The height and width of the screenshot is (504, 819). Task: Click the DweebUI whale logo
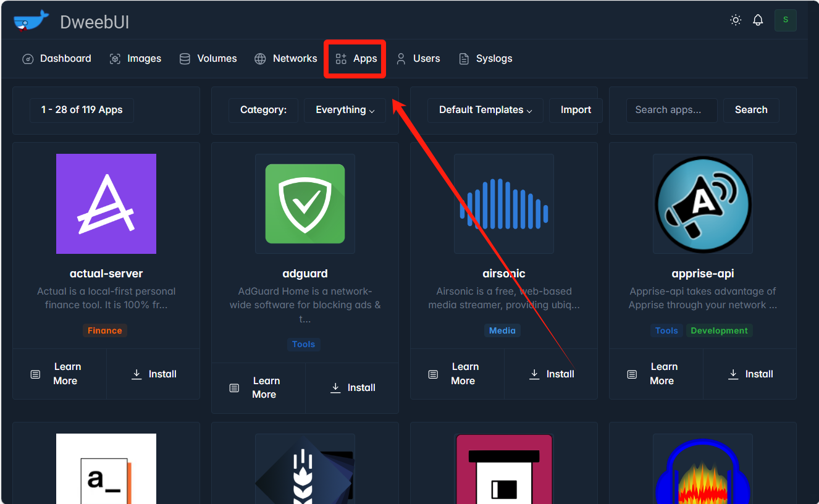(x=31, y=21)
